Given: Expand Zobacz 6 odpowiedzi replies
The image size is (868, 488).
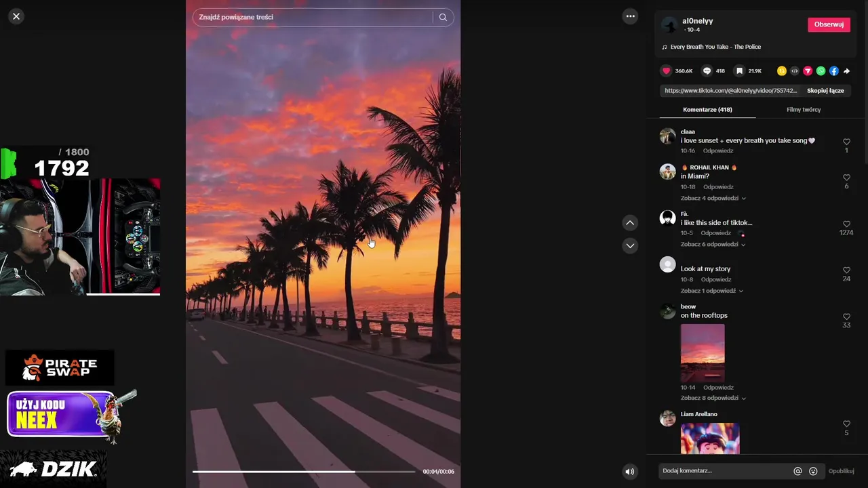Looking at the screenshot, I should 713,244.
